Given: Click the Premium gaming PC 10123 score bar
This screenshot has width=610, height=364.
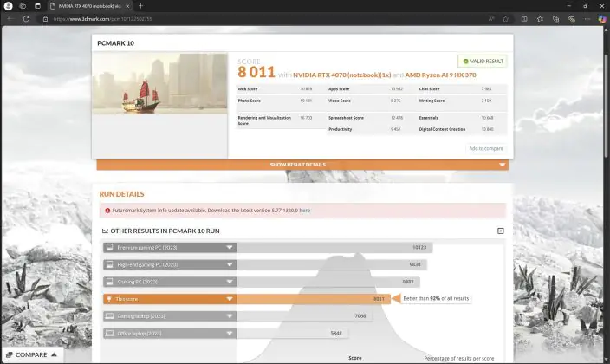Looking at the screenshot, I should click(x=334, y=247).
